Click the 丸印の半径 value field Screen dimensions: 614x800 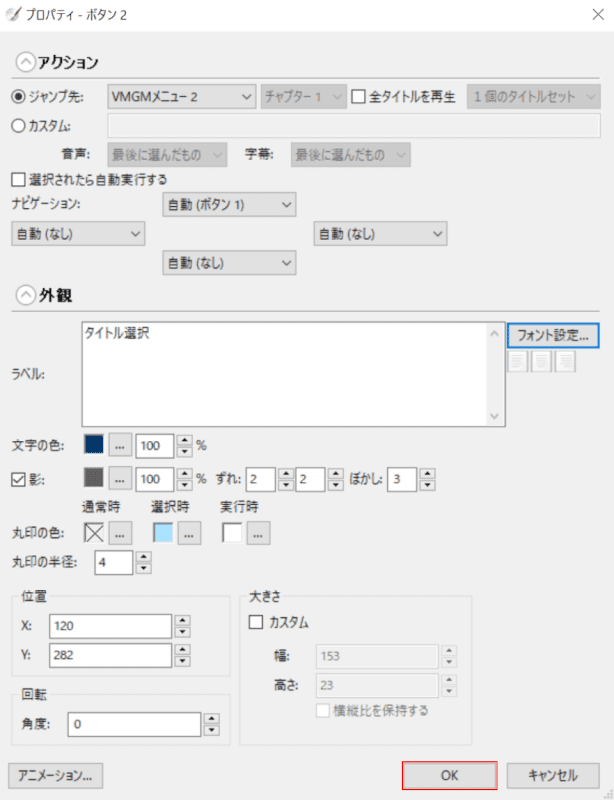113,562
